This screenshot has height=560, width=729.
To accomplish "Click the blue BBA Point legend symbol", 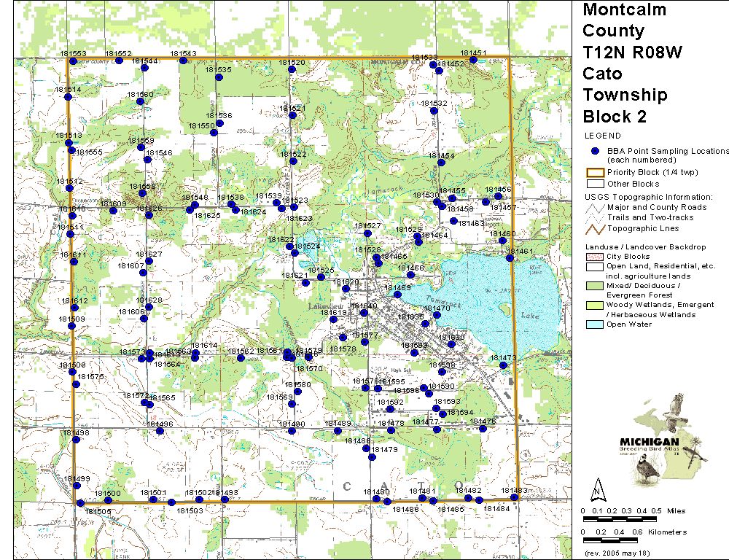I will point(595,151).
